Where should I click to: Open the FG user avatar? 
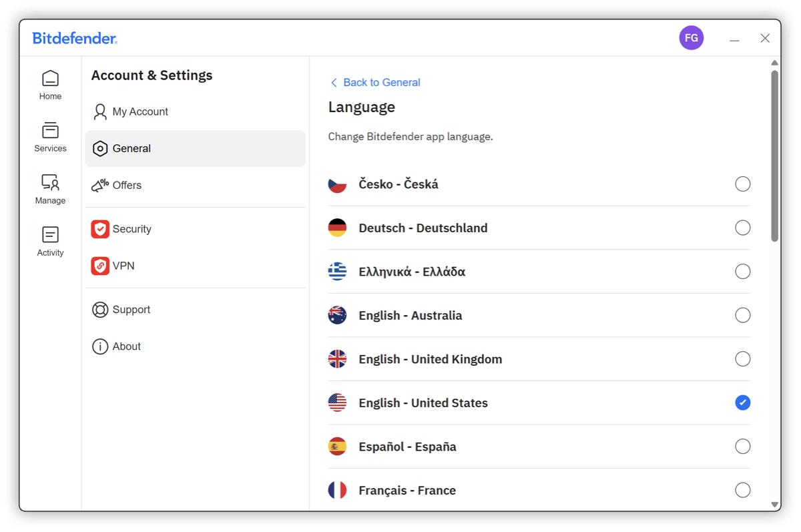coord(692,38)
